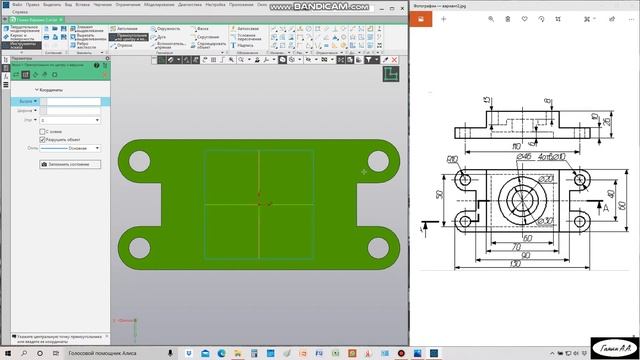Open the Файл menu
This screenshot has width=640, height=360.
(x=17, y=5)
